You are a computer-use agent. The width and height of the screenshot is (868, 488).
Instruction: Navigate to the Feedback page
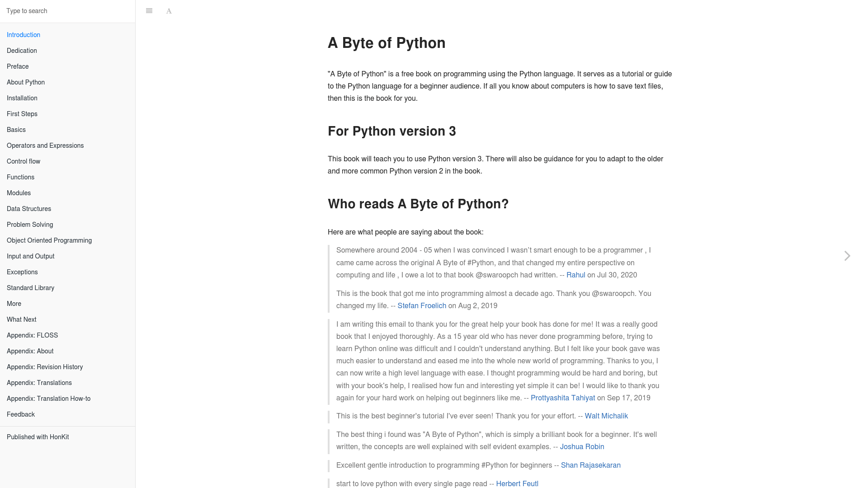pos(21,414)
